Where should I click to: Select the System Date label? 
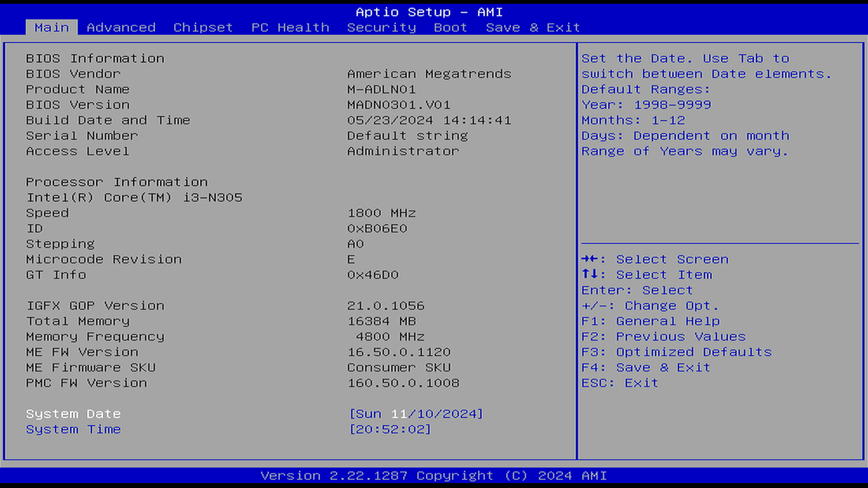(73, 414)
